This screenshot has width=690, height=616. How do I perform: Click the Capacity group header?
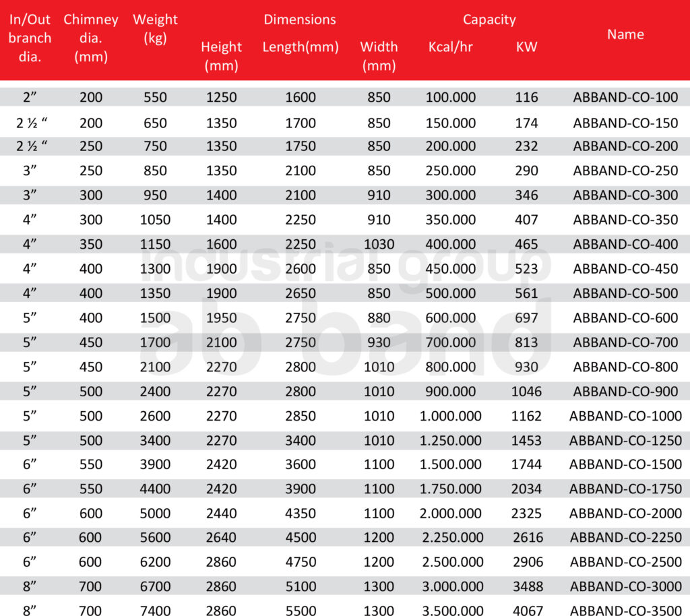pyautogui.click(x=489, y=20)
